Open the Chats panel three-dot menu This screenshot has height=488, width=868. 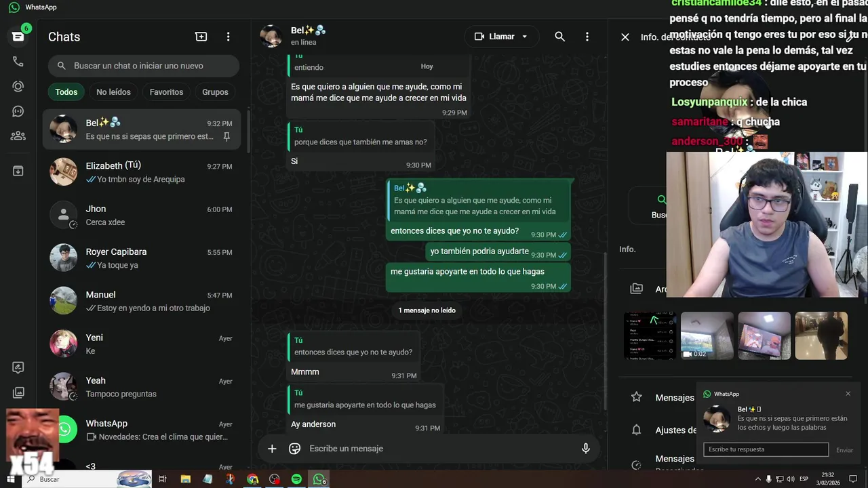(229, 37)
